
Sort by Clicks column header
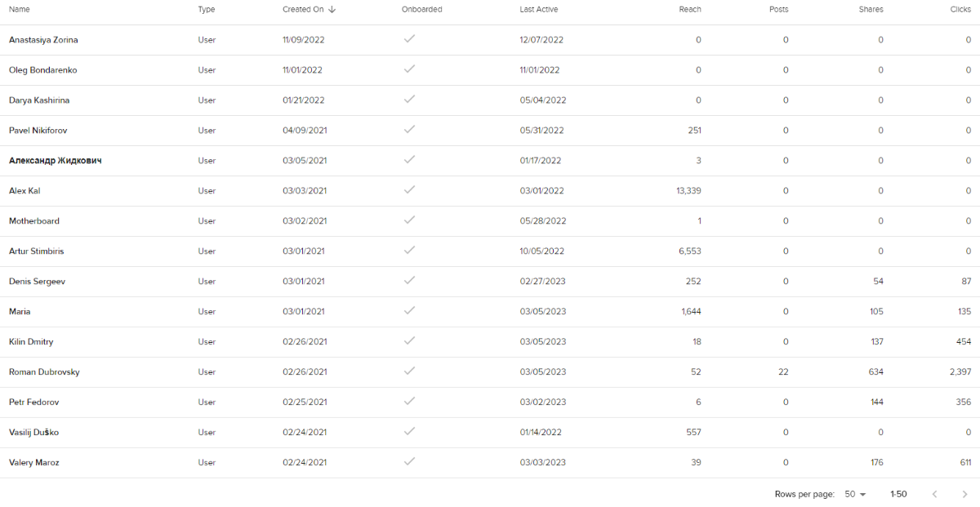coord(960,10)
